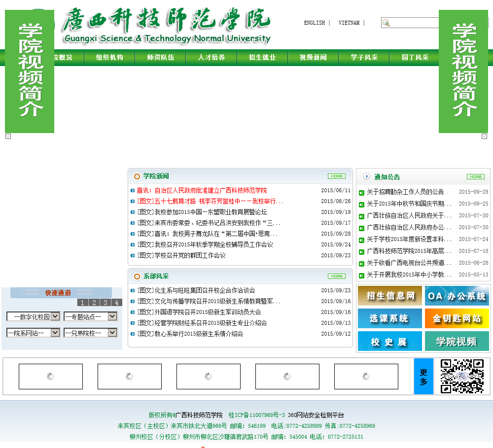The height and width of the screenshot is (448, 493).
Task: Open the 组织机构 menu
Action: pos(109,57)
